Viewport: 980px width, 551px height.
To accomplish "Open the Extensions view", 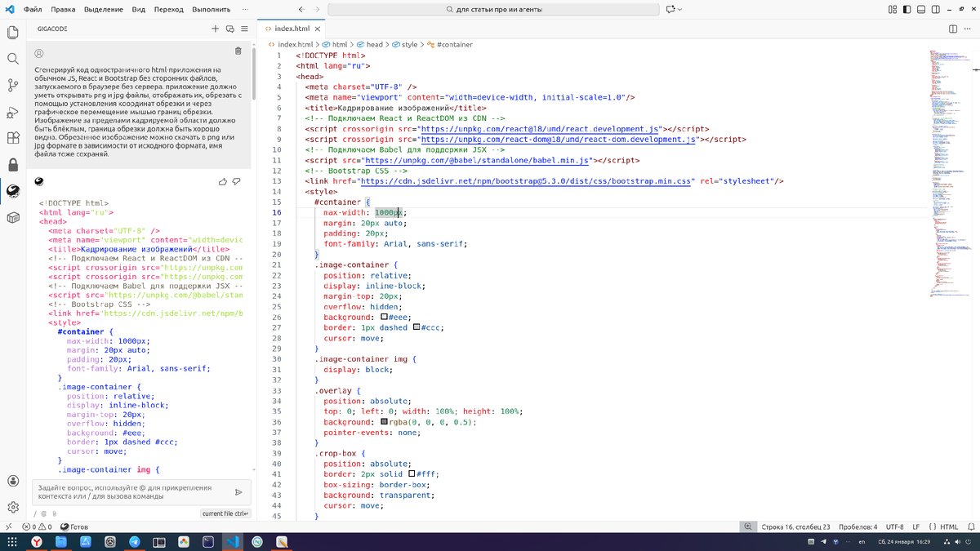I will [x=13, y=139].
